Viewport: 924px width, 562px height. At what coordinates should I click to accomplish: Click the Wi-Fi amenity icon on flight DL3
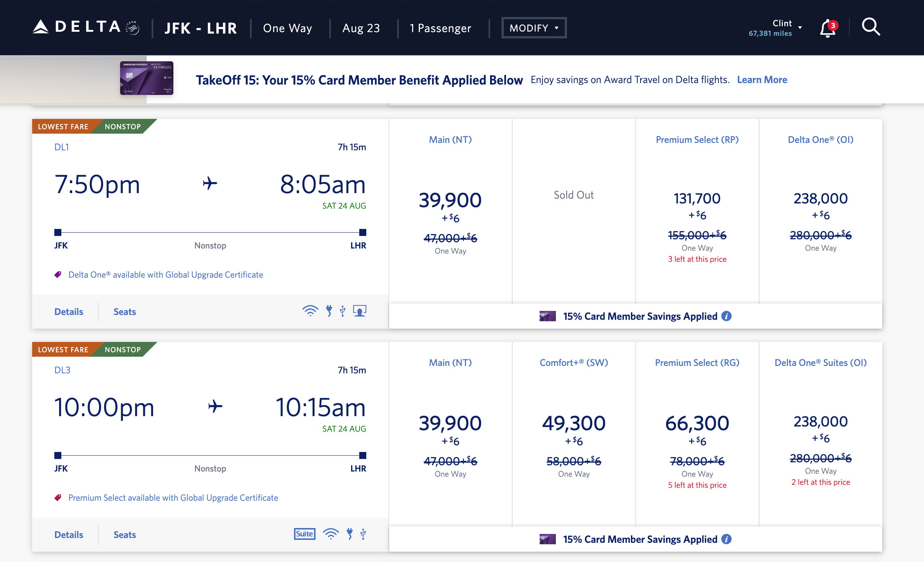(x=330, y=534)
